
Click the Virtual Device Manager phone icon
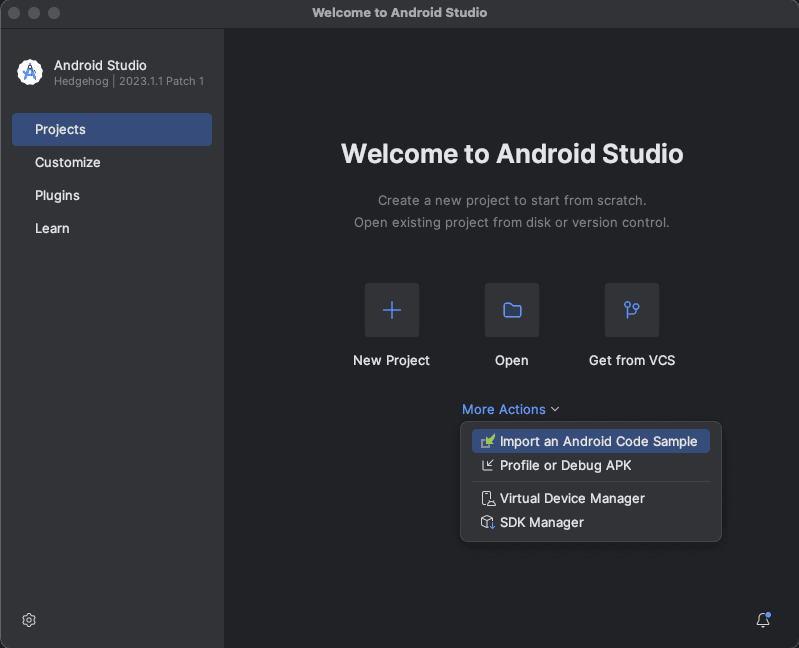488,498
